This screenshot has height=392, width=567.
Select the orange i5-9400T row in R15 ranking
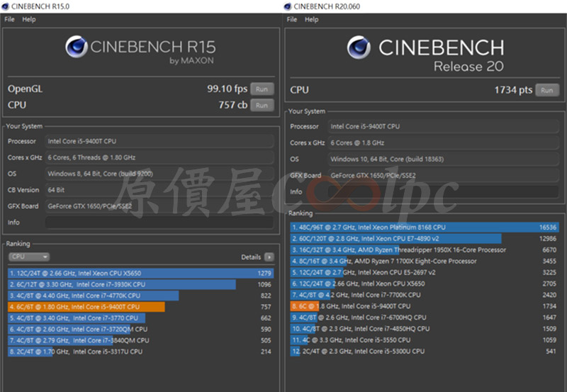tap(140, 307)
